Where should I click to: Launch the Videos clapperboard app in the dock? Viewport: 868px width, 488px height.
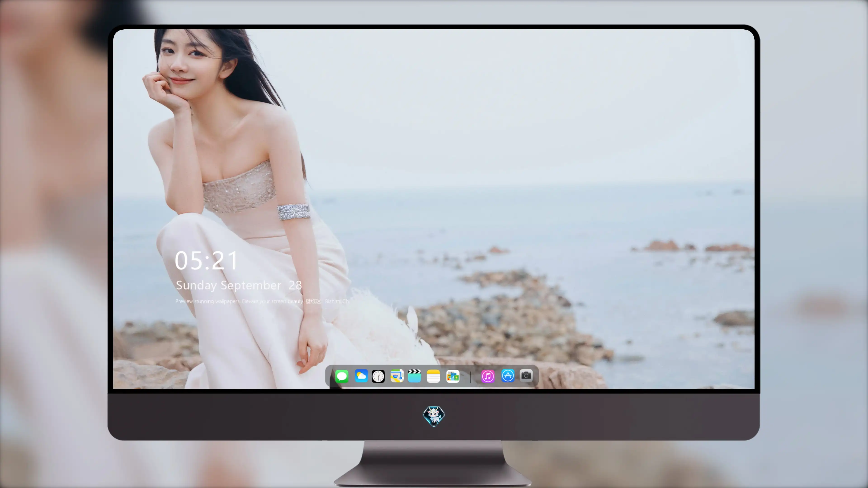[415, 376]
